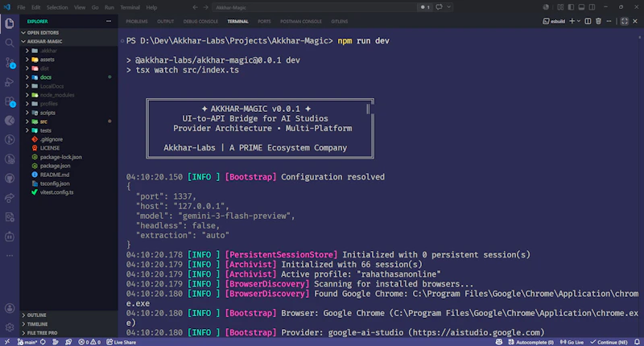Switch to the Problems tab
Viewport: 644px width, 346px height.
coord(137,22)
